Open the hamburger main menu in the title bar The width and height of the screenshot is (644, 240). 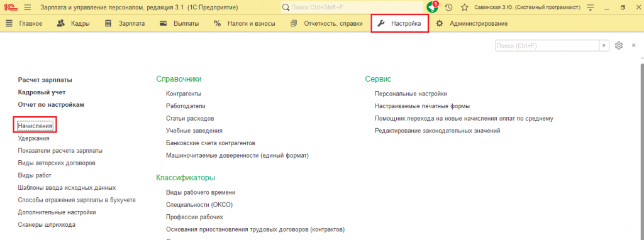28,8
